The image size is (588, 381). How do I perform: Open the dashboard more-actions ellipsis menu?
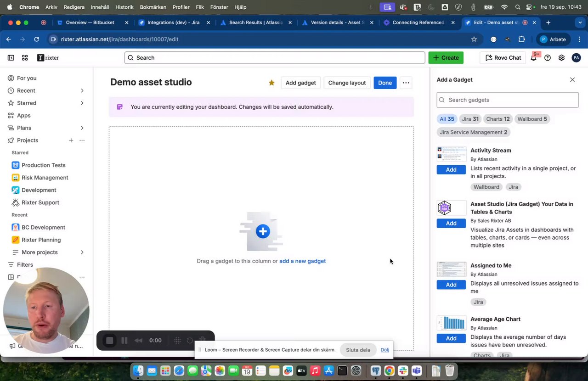[406, 83]
